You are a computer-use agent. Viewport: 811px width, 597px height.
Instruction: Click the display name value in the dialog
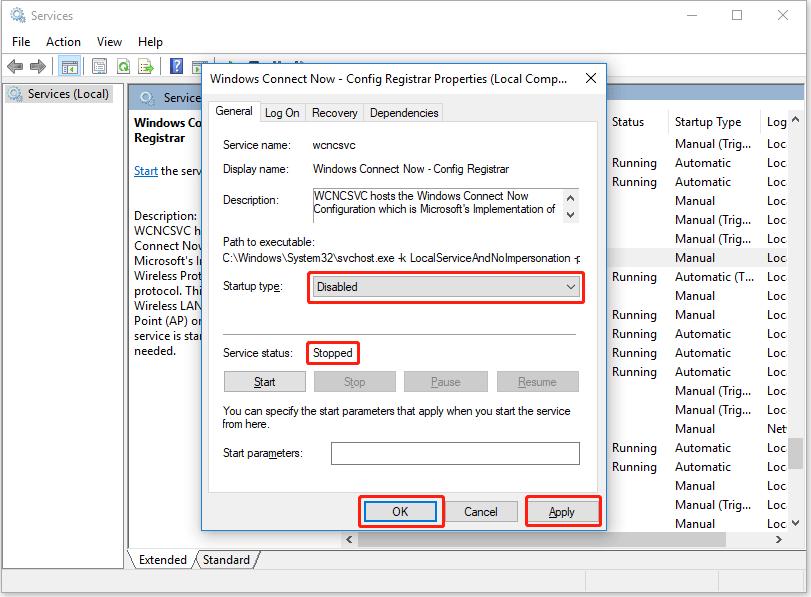(x=411, y=169)
